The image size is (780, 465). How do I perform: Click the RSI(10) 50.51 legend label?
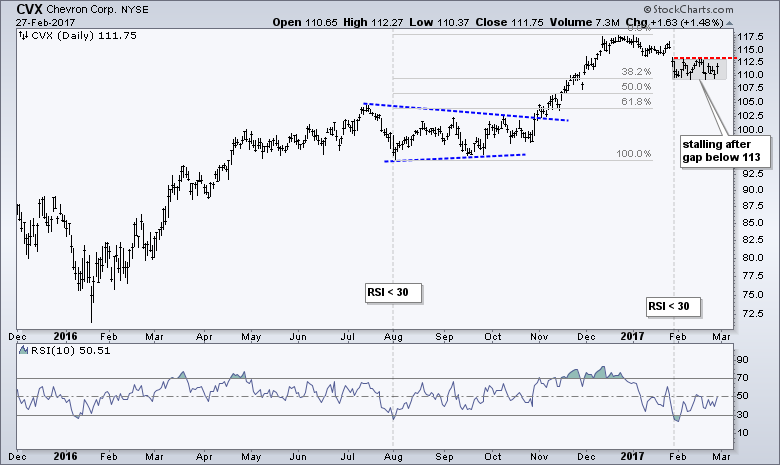[x=71, y=351]
